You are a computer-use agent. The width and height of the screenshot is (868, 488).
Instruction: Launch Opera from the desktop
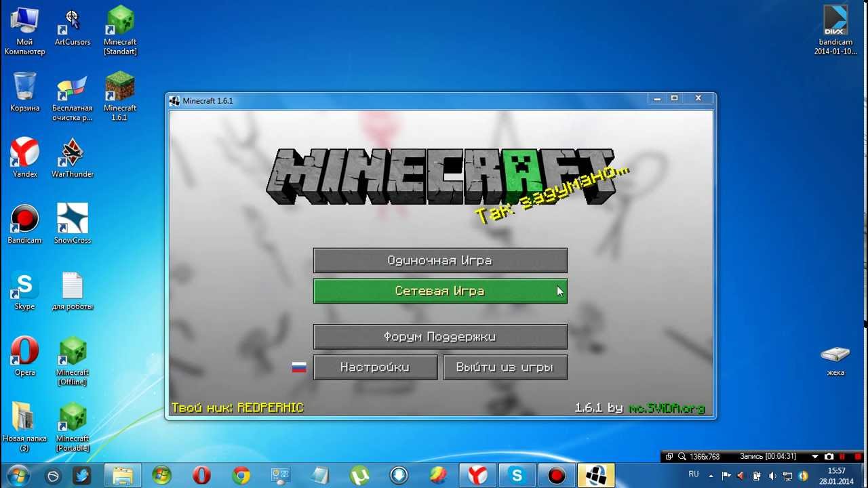[25, 357]
